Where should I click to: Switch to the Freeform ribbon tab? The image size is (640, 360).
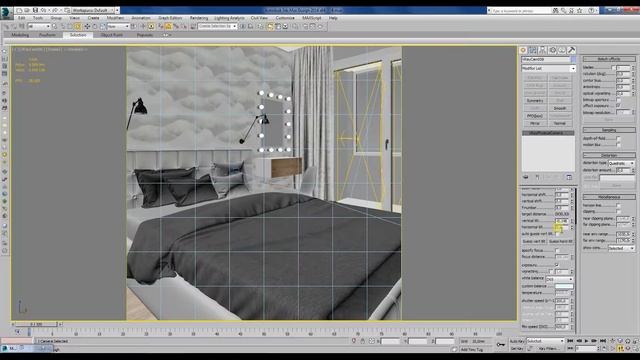tap(47, 35)
